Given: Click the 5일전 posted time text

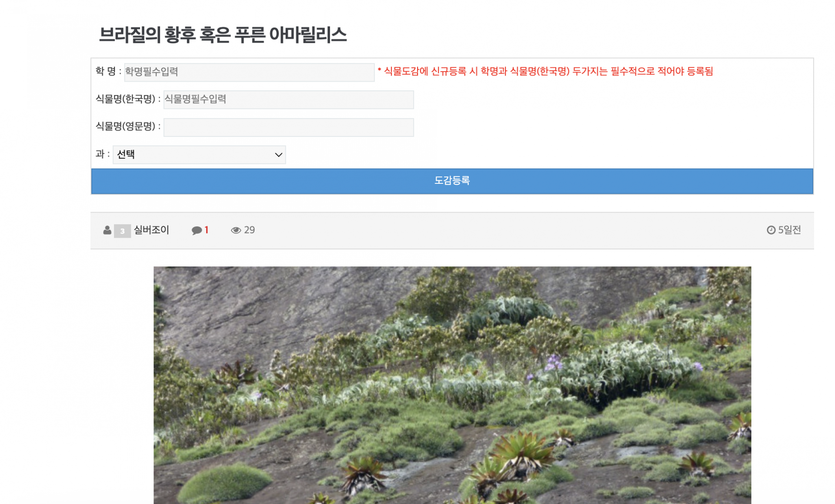Looking at the screenshot, I should coord(789,230).
